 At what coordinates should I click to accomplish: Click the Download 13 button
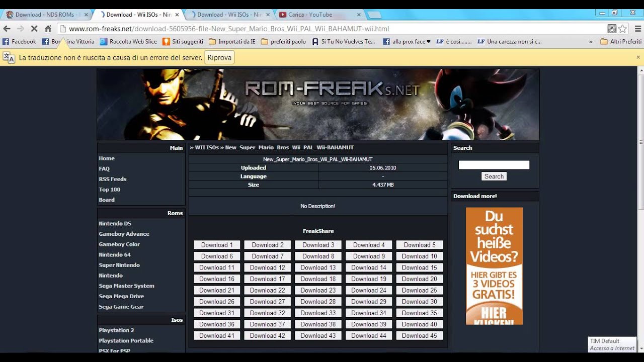tap(318, 267)
